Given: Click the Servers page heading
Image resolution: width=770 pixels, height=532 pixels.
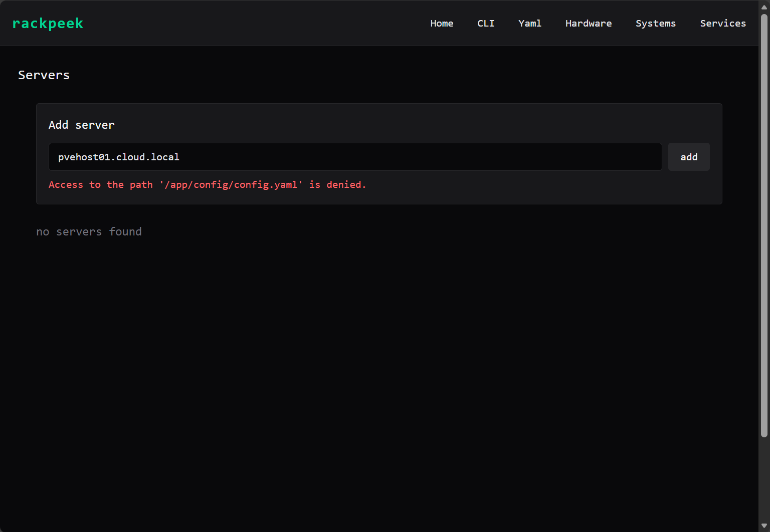Looking at the screenshot, I should tap(44, 75).
